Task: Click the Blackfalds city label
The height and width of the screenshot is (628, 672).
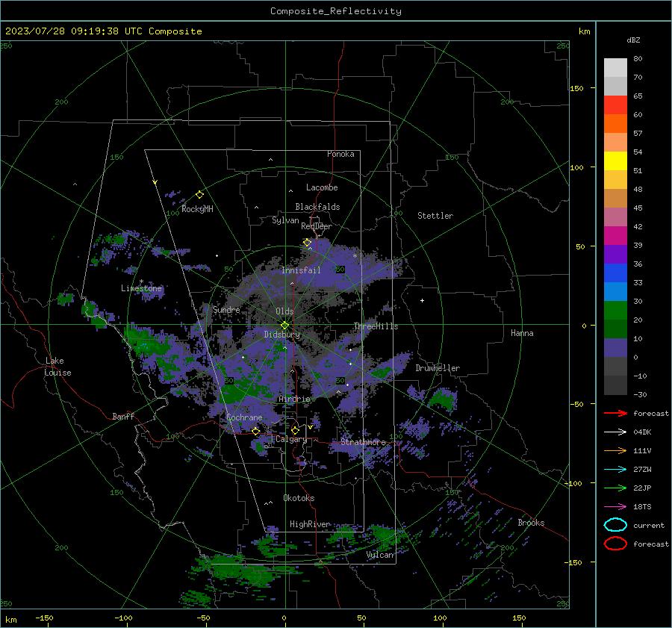Action: tap(317, 207)
